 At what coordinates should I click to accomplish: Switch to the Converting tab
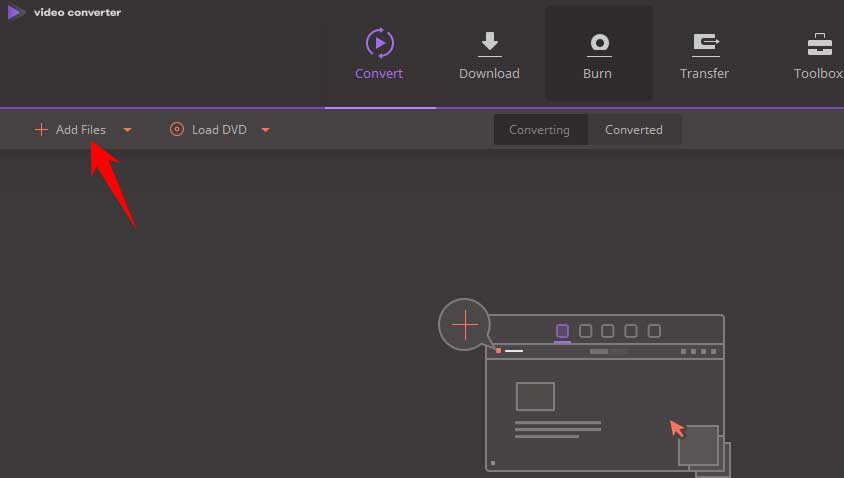(540, 130)
